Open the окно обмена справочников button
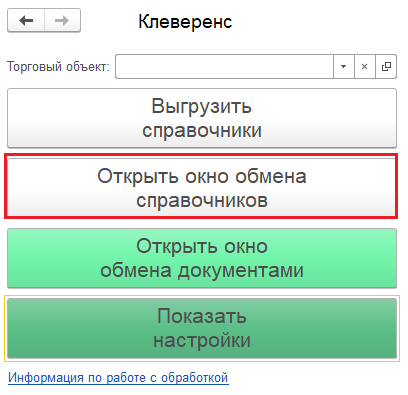 point(201,187)
